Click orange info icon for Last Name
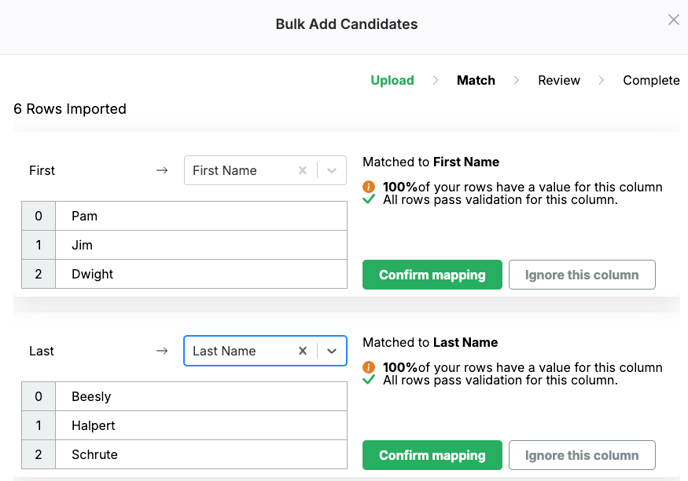Viewport: 688px width, 481px height. tap(369, 367)
